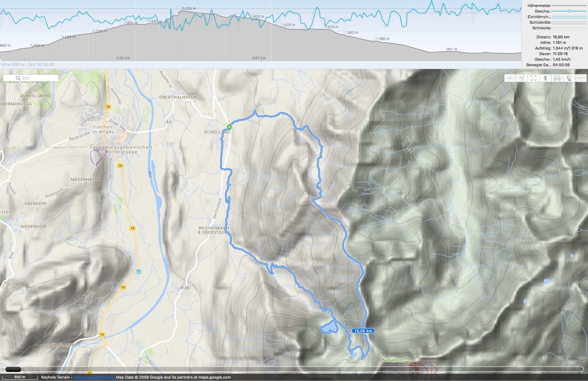Image resolution: width=588 pixels, height=381 pixels.
Task: Click the average speed 1,45 km/h value
Action: [x=562, y=59]
